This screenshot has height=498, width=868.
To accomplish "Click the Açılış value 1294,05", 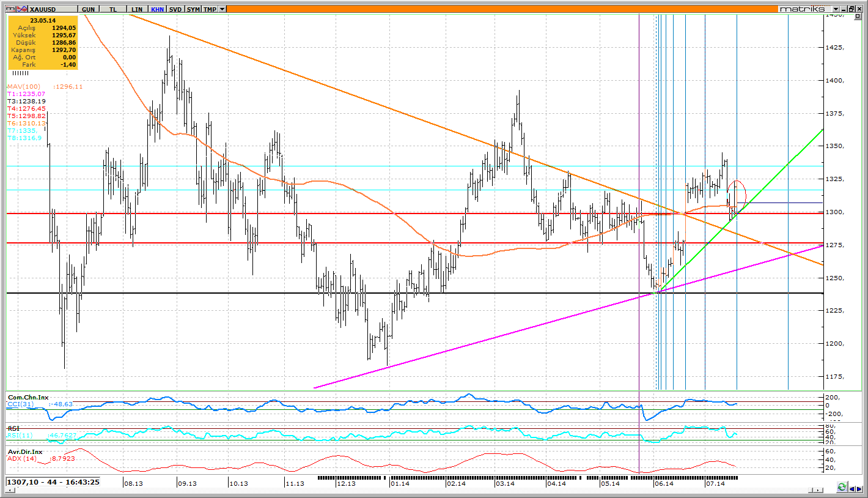I will coord(64,28).
